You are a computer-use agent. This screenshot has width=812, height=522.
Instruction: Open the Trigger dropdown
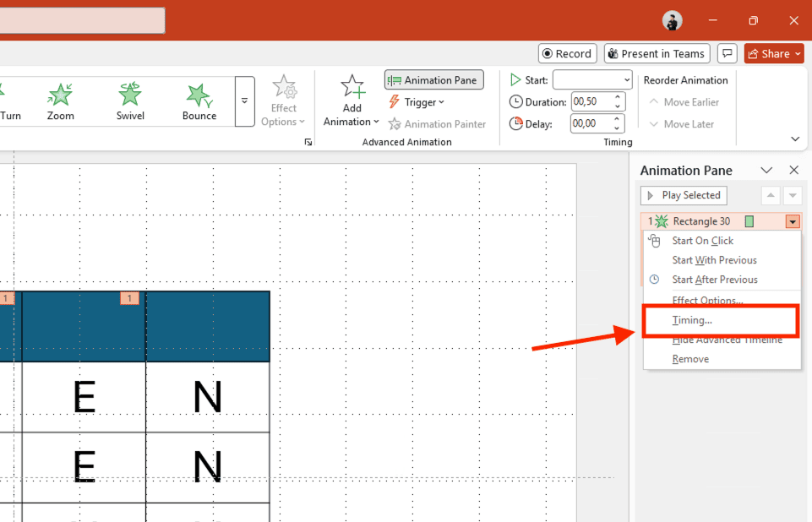pos(417,102)
